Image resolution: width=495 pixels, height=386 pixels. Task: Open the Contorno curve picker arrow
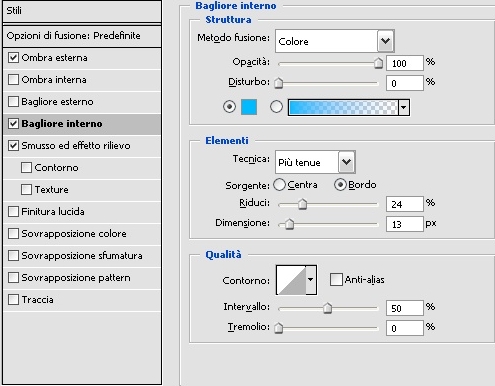311,280
